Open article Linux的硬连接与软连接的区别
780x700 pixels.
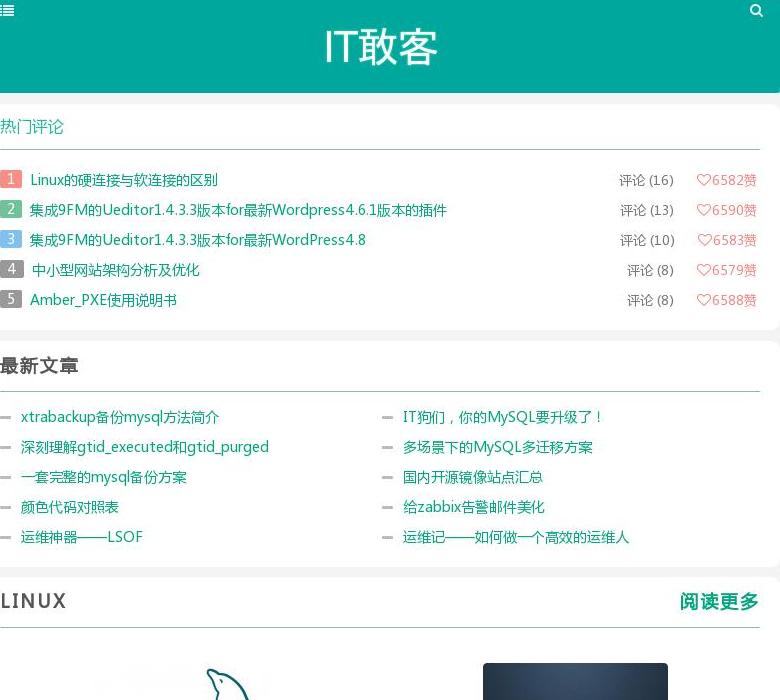(x=124, y=180)
